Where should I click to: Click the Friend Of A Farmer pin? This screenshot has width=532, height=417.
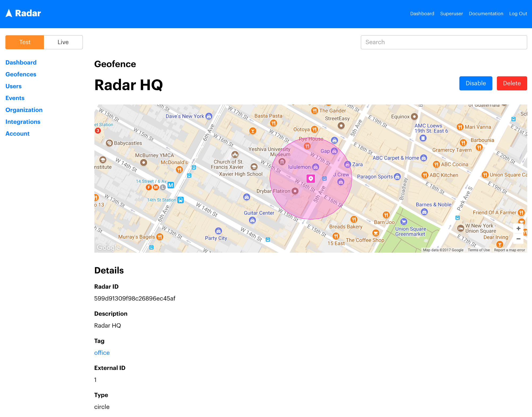pyautogui.click(x=521, y=212)
